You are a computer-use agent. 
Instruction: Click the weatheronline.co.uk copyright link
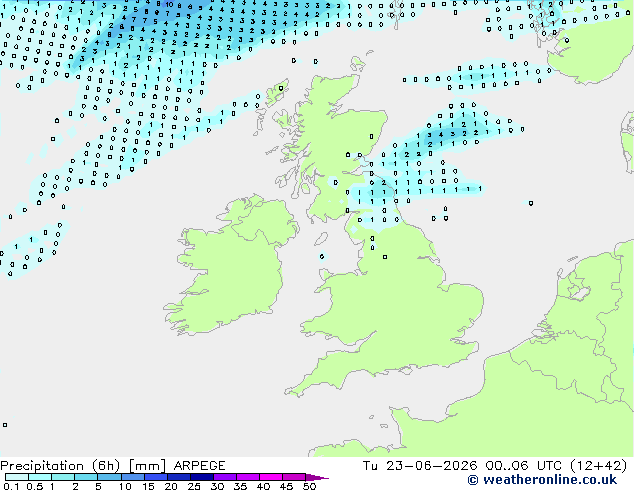(x=542, y=480)
